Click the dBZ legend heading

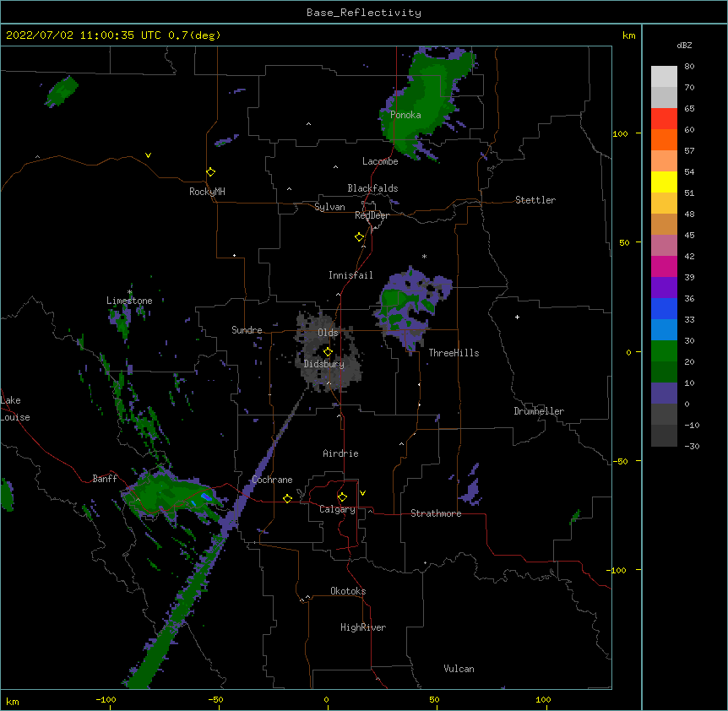684,46
